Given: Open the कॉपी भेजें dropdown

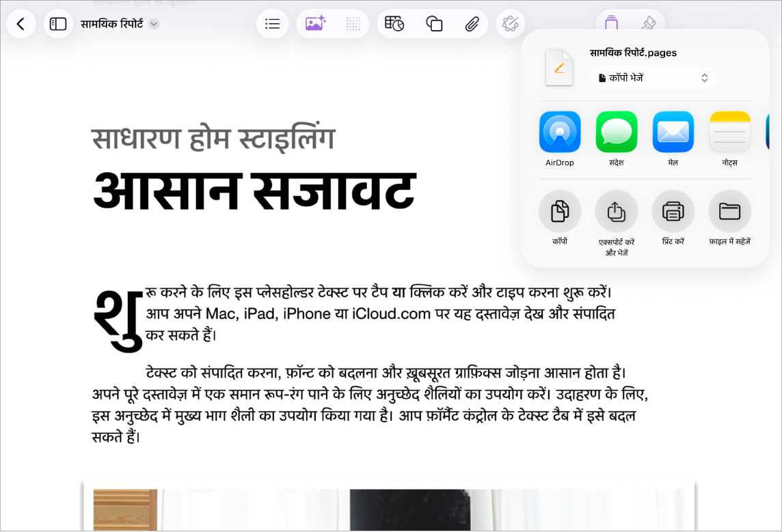Looking at the screenshot, I should [653, 78].
